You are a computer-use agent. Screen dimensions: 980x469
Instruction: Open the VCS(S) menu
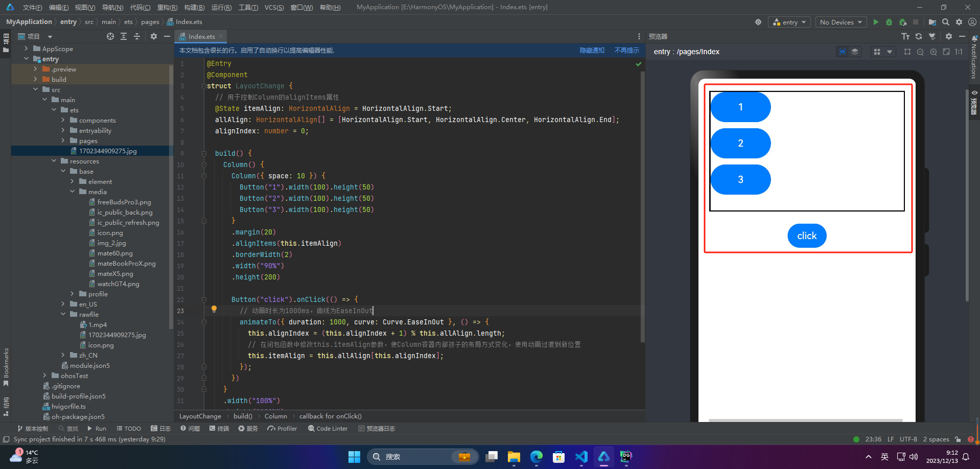pos(274,7)
